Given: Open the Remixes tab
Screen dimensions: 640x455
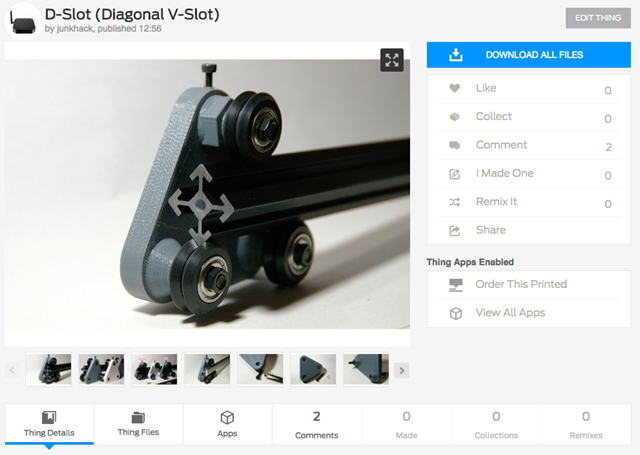Looking at the screenshot, I should [586, 424].
